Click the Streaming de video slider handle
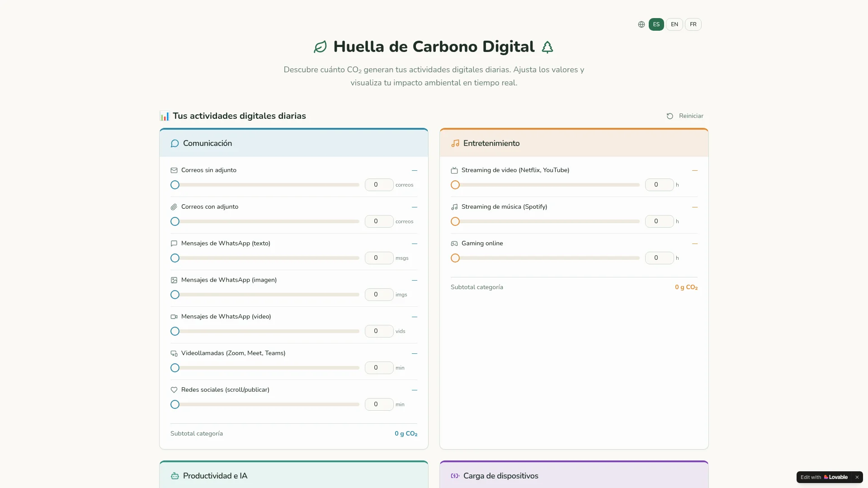Viewport: 868px width, 488px height. click(x=455, y=185)
